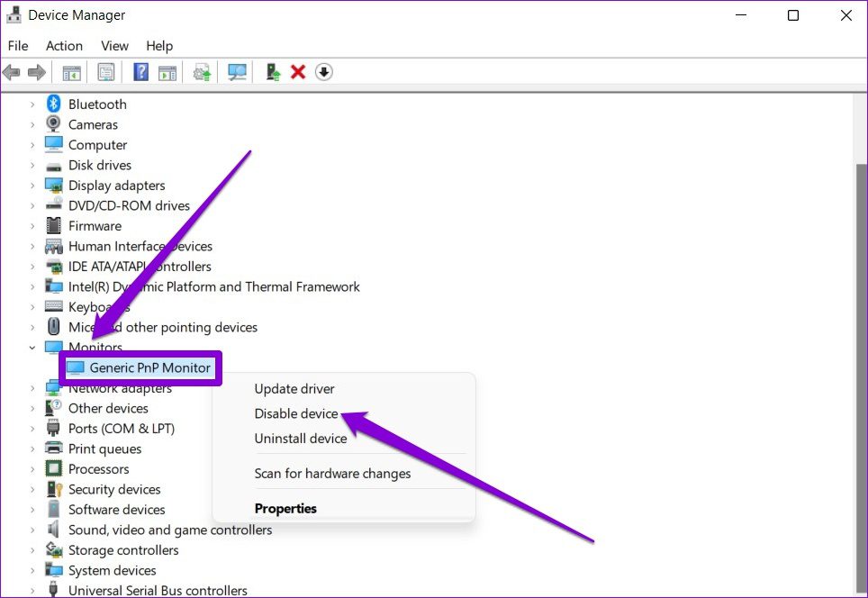Open the View menu
868x598 pixels.
click(114, 46)
